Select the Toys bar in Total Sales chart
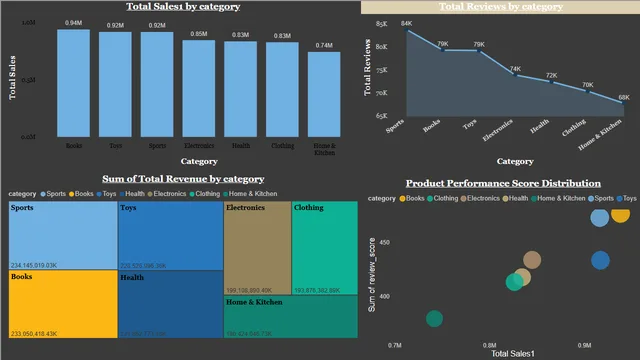Viewport: 640px width, 360px height. (x=116, y=84)
